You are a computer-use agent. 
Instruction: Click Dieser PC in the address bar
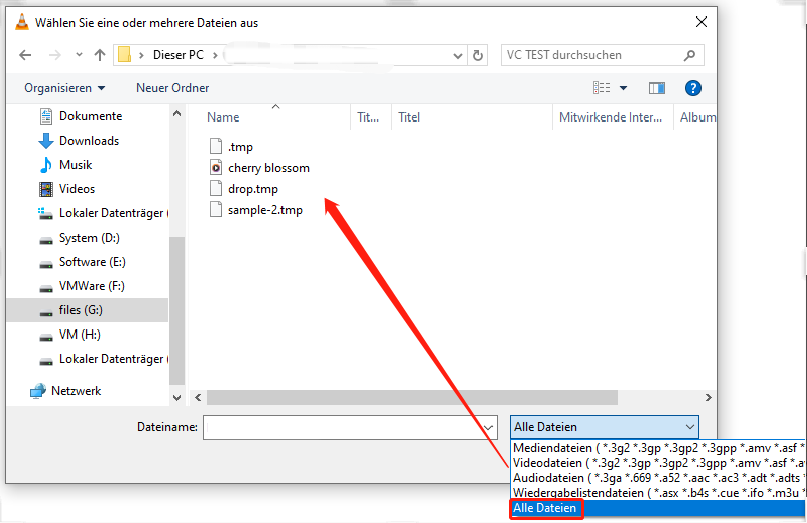click(x=178, y=55)
